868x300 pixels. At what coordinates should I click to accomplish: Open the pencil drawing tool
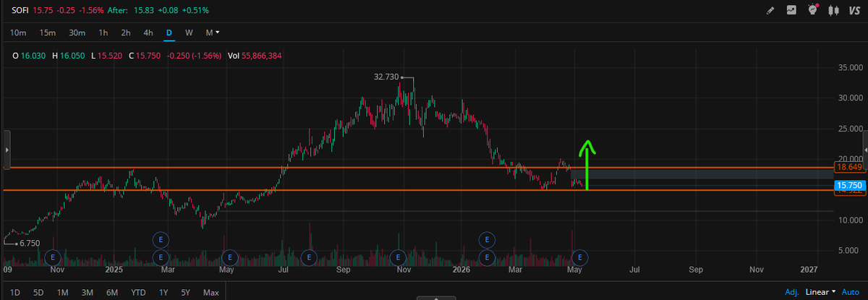point(770,10)
